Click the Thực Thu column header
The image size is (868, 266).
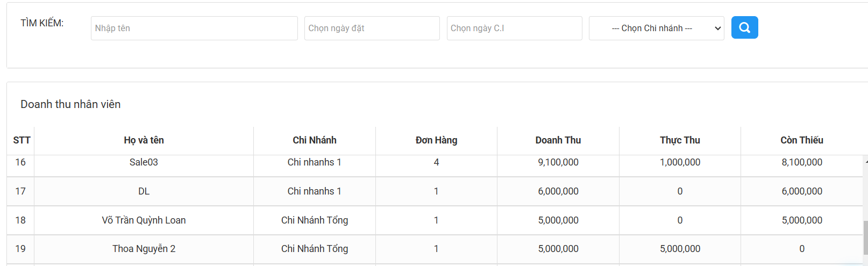point(680,140)
